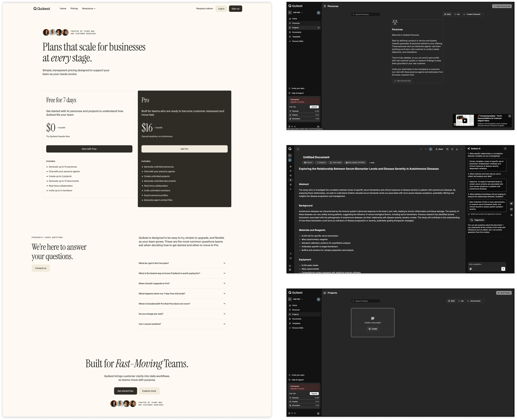Click the redo arrow in document toolbar

[426, 149]
